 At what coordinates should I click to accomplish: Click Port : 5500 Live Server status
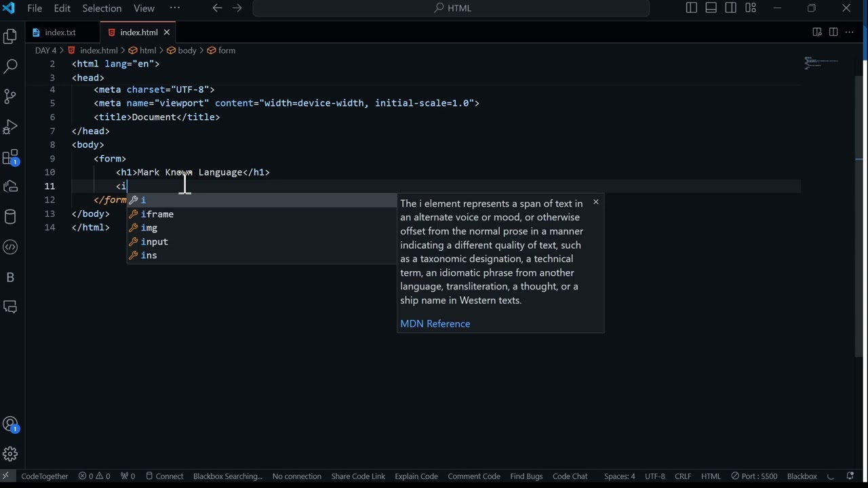tap(754, 476)
